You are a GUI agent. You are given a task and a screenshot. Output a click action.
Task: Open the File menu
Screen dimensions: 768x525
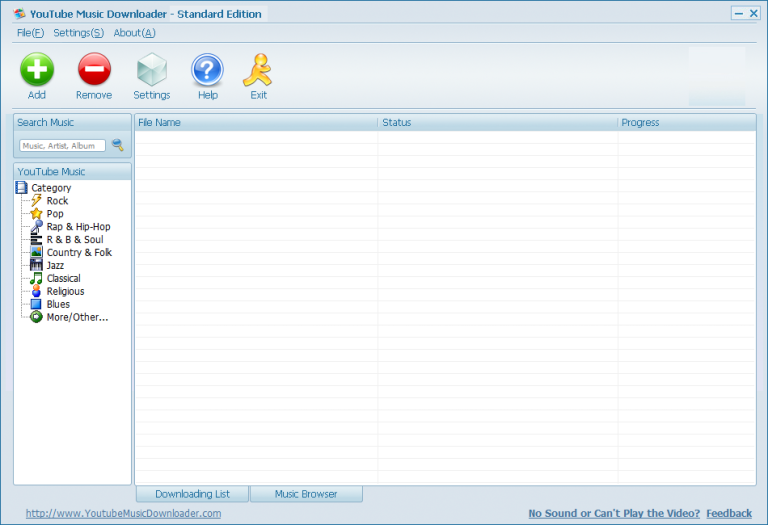pos(30,33)
